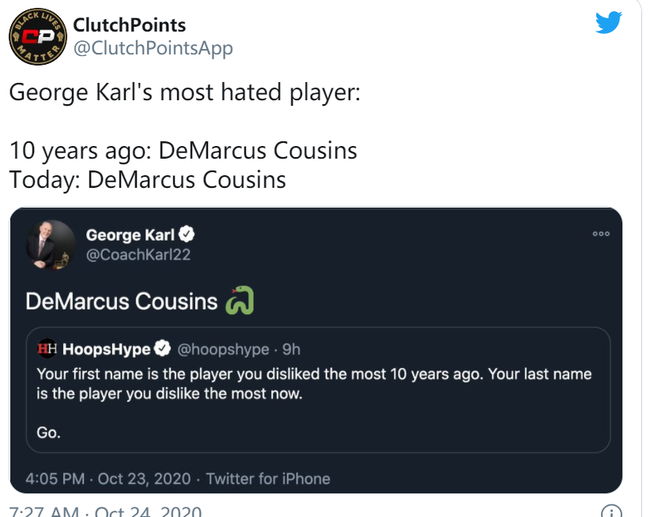Screen dimensions: 650x517
Task: Open the ClutchPoints profile avatar
Action: 36,39
